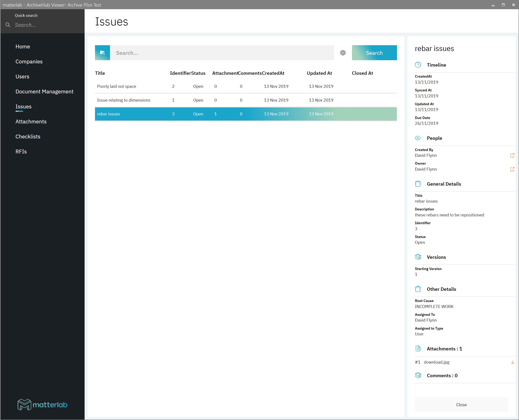Open the Attachments section in the sidebar

pos(31,121)
